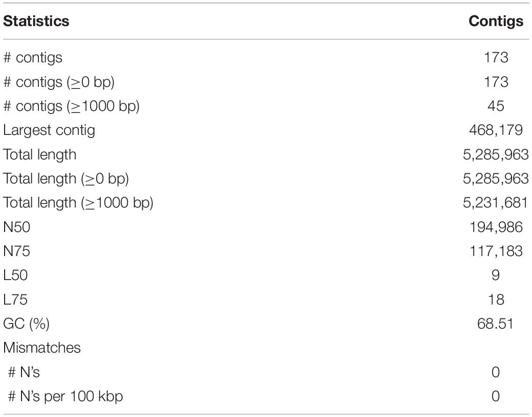Click the 173 value for # contigs
This screenshot has height=417, width=532.
click(496, 57)
